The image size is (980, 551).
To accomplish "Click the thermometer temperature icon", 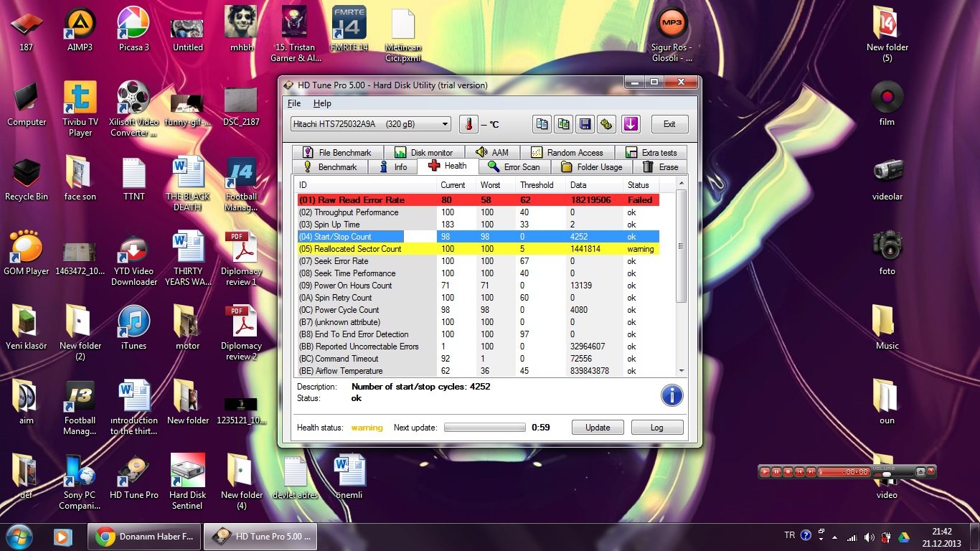I will coord(468,124).
